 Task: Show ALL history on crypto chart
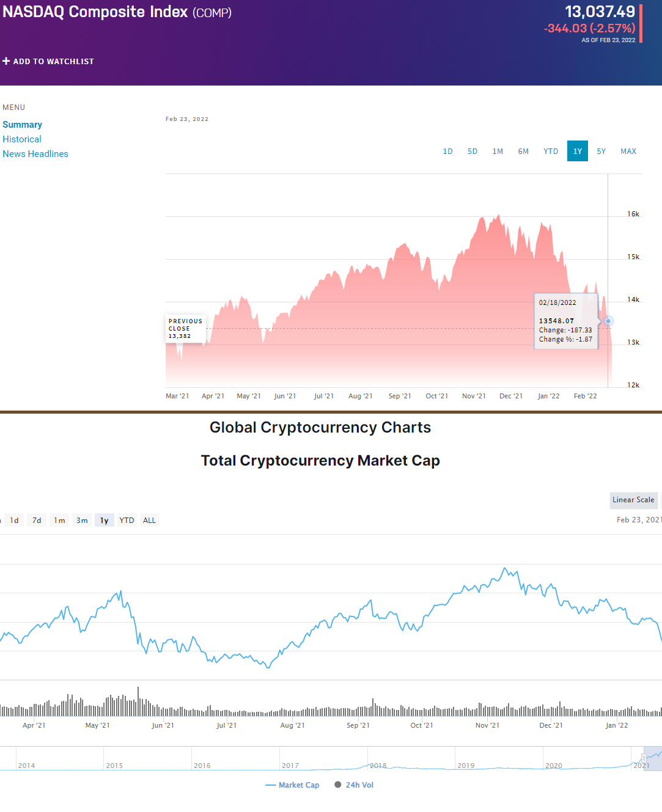tap(150, 521)
